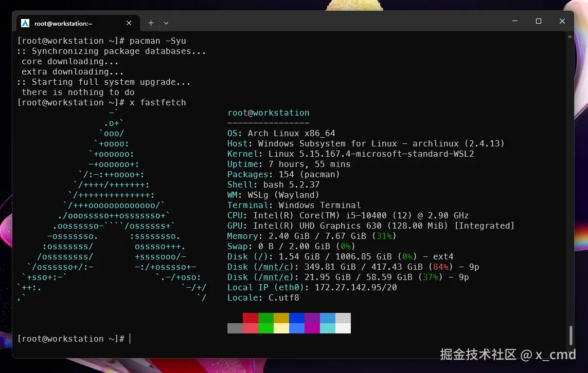This screenshot has width=588, height=373.
Task: Click the Kernel version line
Action: (x=351, y=154)
